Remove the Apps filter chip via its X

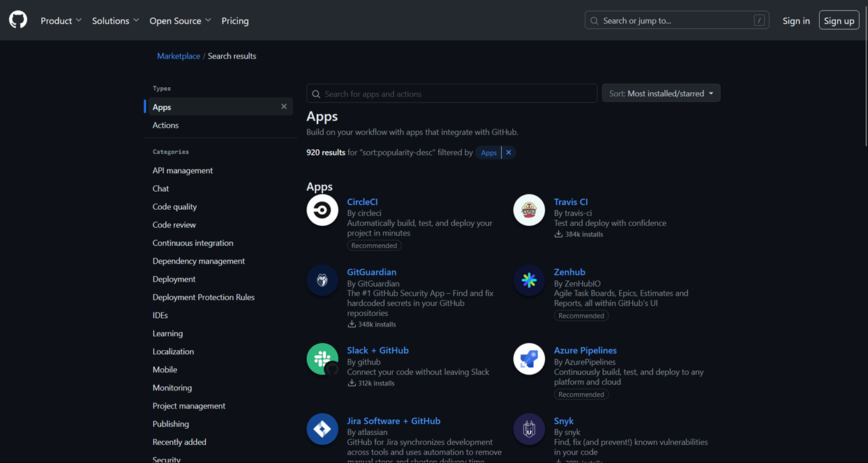pos(509,152)
